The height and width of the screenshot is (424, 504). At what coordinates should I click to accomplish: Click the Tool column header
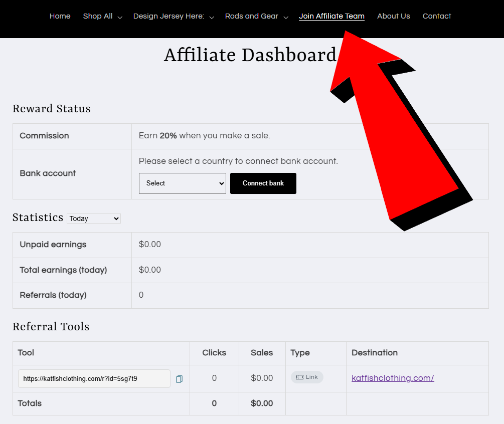(x=26, y=353)
